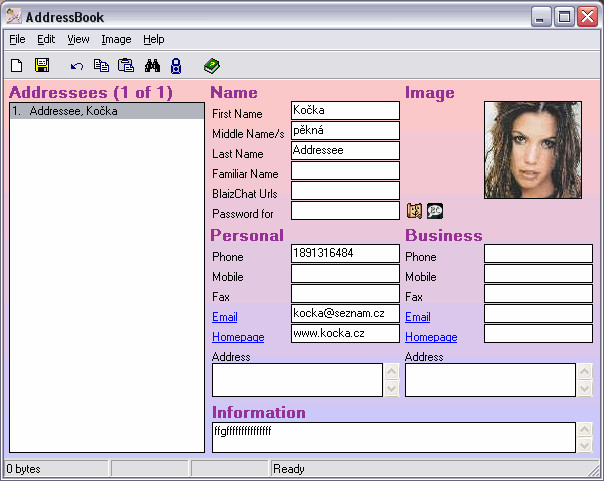Click the Paste clipboard icon

[126, 65]
